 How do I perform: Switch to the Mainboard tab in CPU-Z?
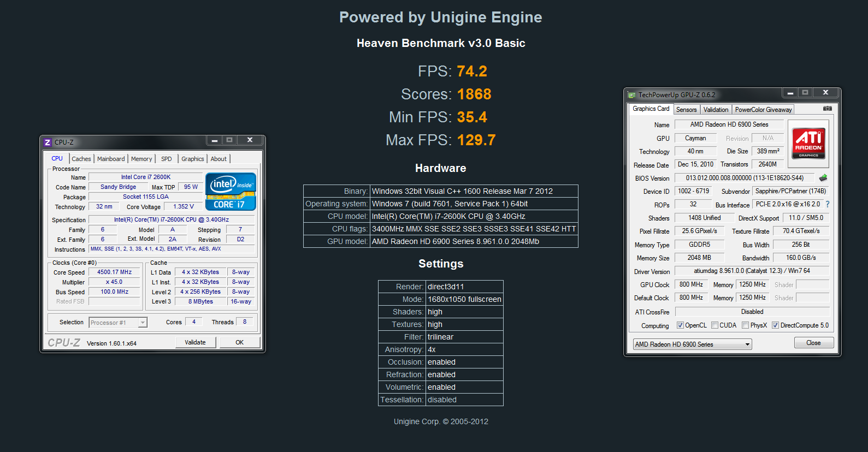coord(111,159)
